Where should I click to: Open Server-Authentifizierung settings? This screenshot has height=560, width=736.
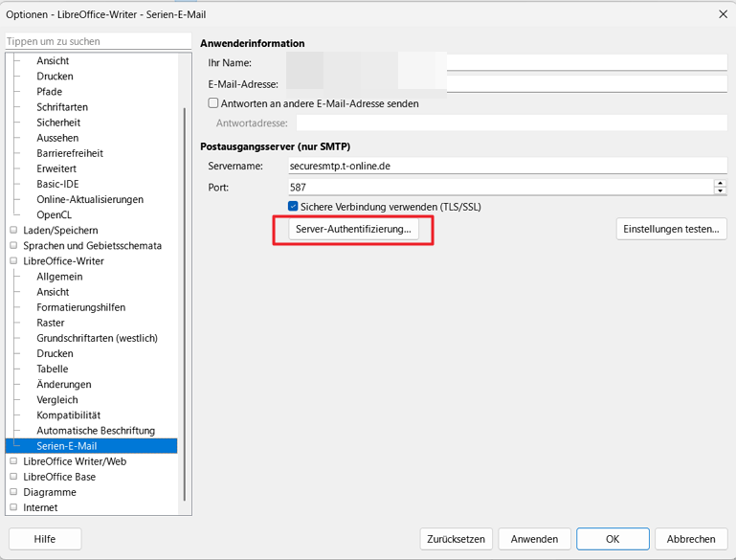click(353, 229)
